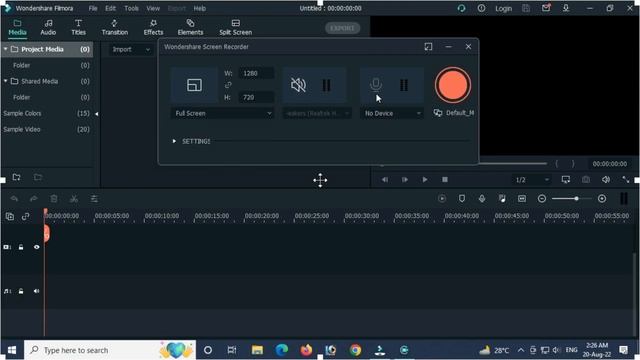Click the marker shield icon
Viewport: 640px width, 360px height.
coord(462,199)
